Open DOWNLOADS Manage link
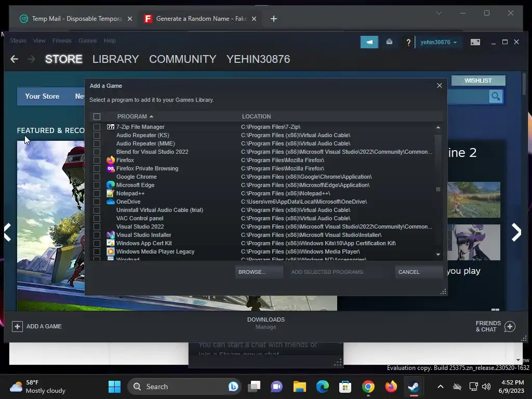The height and width of the screenshot is (399, 532). coord(265,327)
